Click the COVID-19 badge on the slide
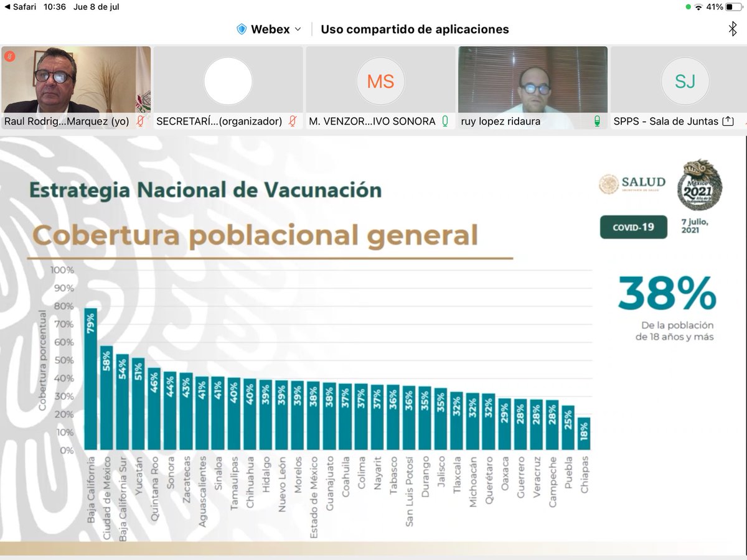 [632, 228]
